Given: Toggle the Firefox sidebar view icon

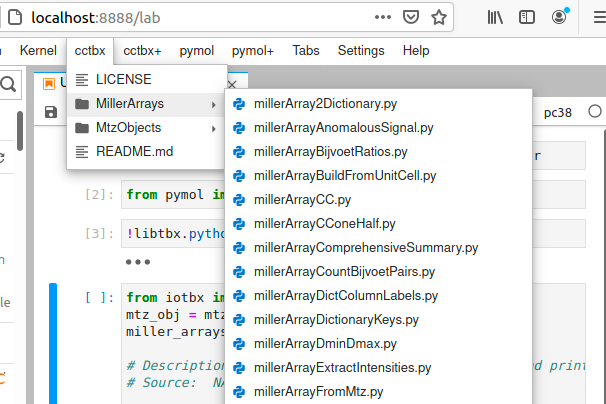Looking at the screenshot, I should (x=526, y=17).
